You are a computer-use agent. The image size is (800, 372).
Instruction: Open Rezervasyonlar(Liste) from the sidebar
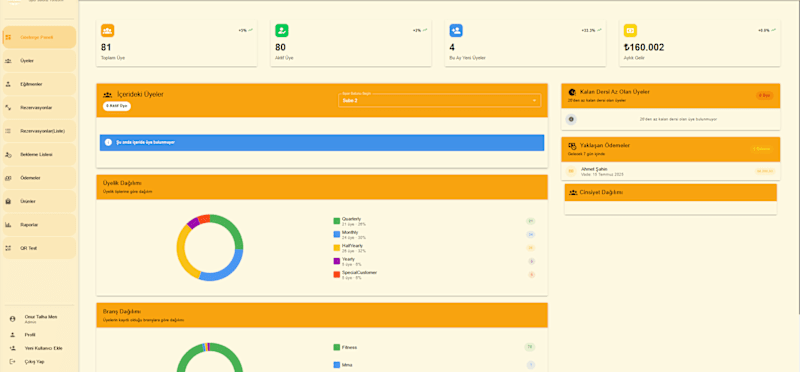click(39, 131)
